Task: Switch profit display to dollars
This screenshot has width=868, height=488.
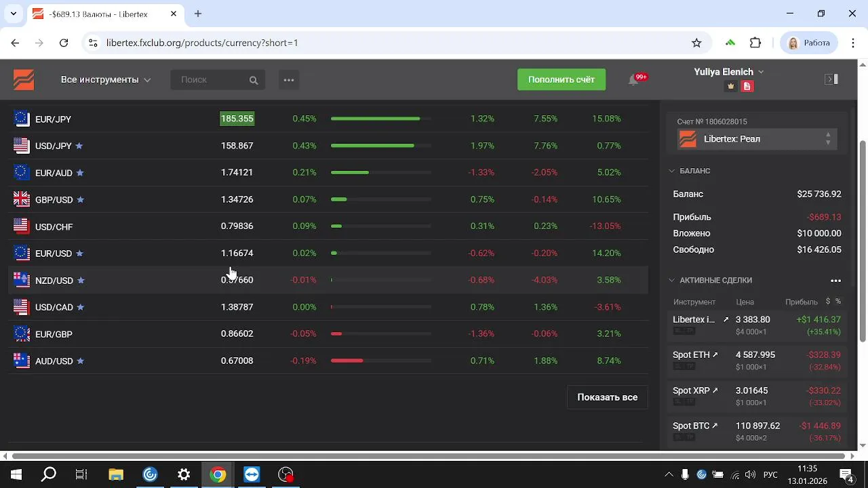Action: (828, 302)
